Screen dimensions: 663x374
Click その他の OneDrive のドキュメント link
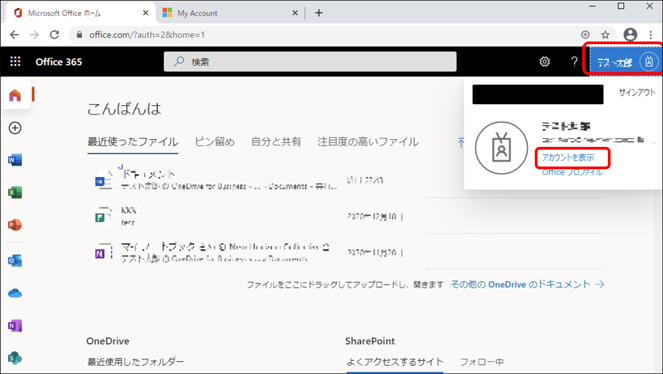click(x=527, y=284)
